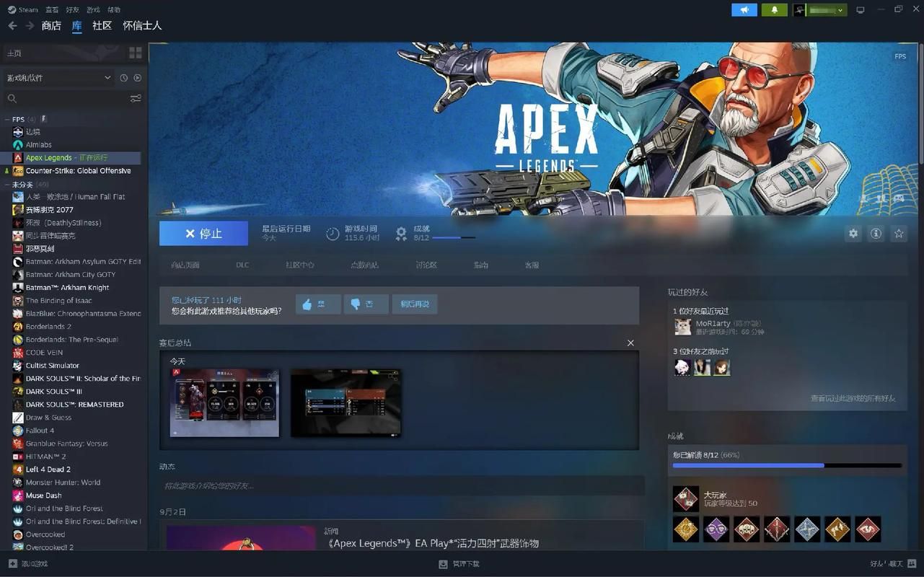The image size is (924, 577).
Task: Open the first post-game summary screenshot
Action: [224, 402]
